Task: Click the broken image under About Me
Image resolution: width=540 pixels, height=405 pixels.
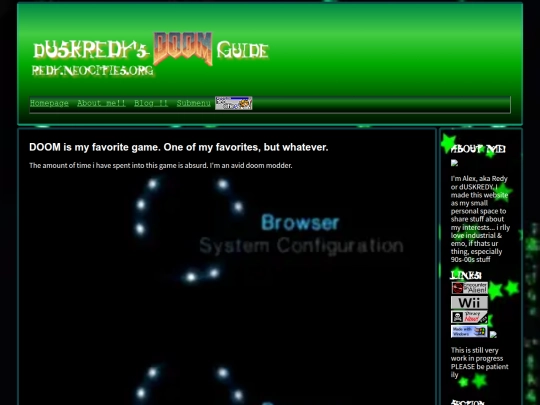Action: (454, 163)
